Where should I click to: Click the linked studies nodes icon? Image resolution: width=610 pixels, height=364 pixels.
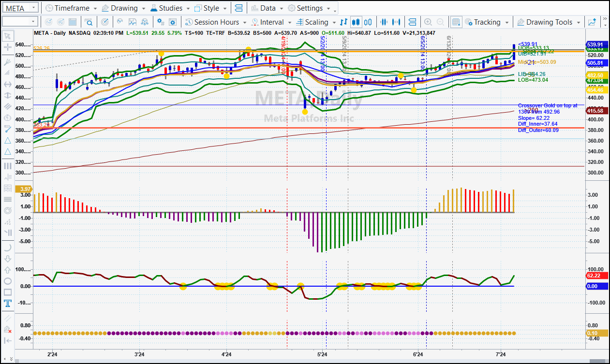click(145, 22)
